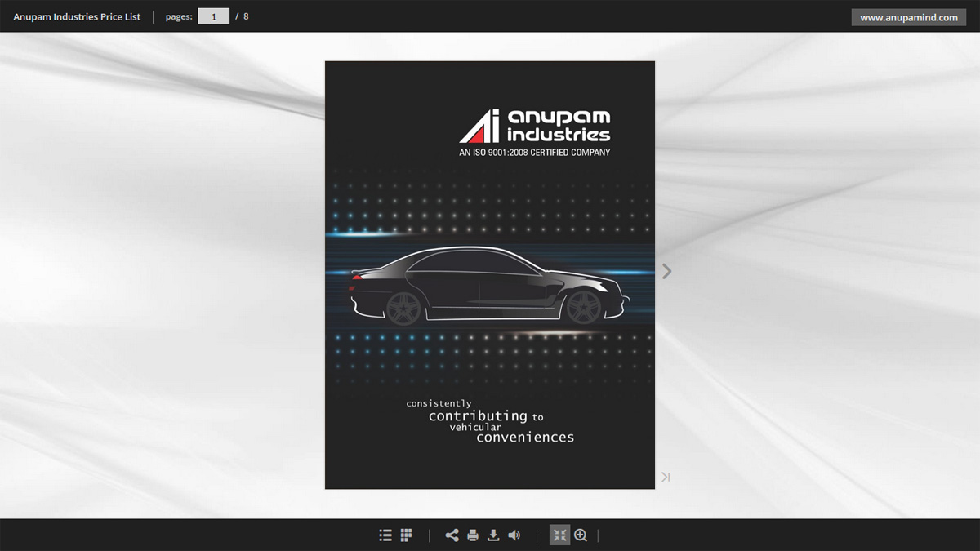The height and width of the screenshot is (551, 980).
Task: Open the www.anupamind.com website link
Action: pyautogui.click(x=909, y=17)
